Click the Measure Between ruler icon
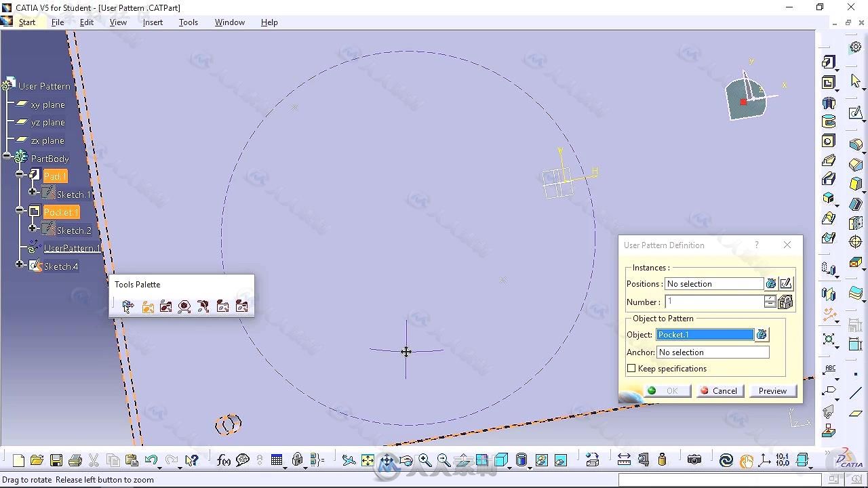The height and width of the screenshot is (488, 868). [624, 460]
